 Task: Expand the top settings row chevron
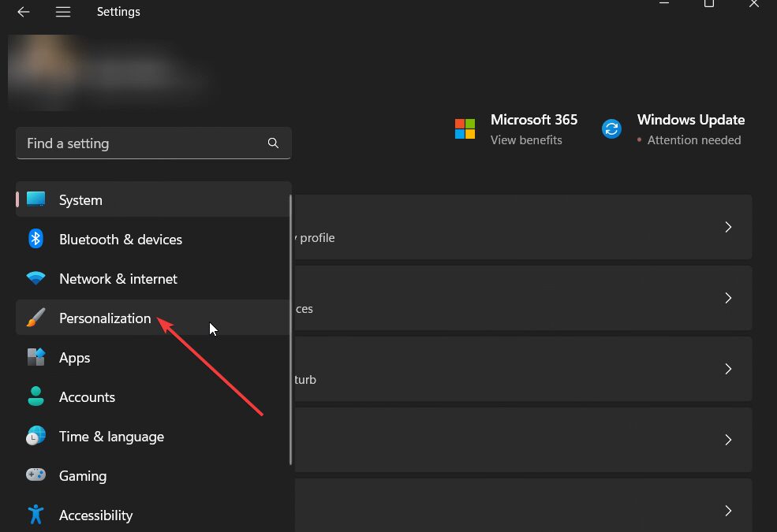pyautogui.click(x=727, y=227)
